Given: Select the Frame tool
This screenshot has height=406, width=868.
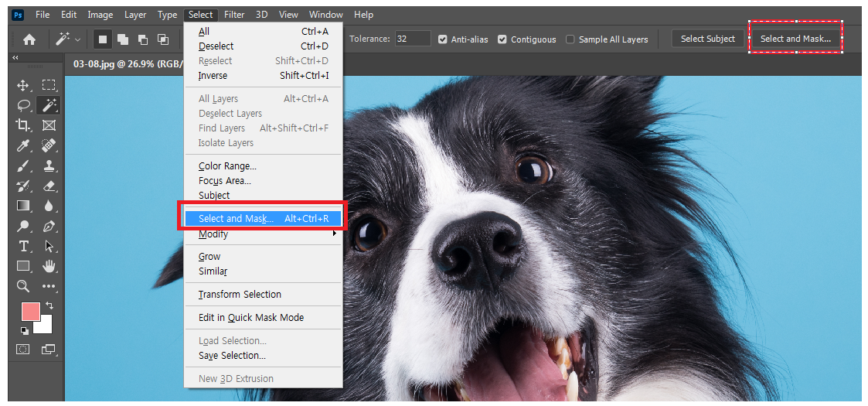Looking at the screenshot, I should pos(49,125).
